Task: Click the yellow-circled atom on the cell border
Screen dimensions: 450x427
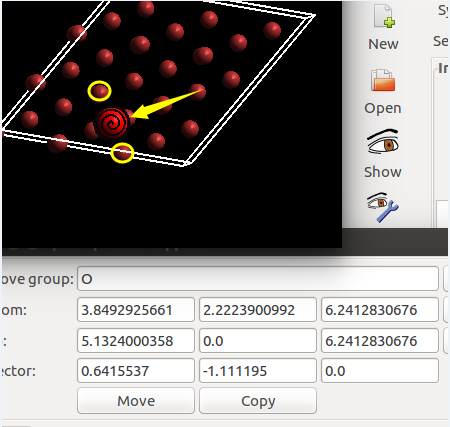Action: click(122, 153)
